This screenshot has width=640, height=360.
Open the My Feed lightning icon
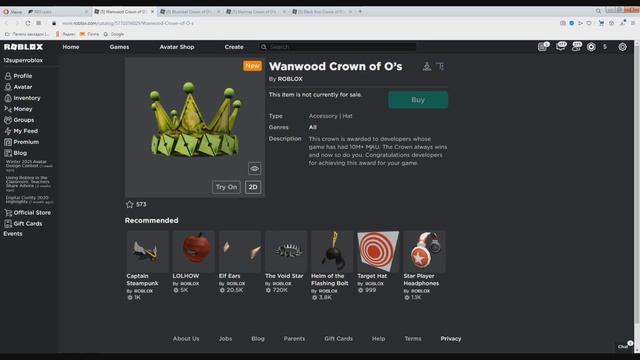tap(8, 131)
